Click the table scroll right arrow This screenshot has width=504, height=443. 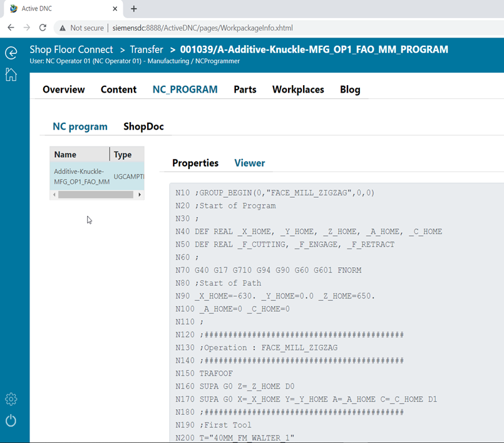[x=140, y=195]
